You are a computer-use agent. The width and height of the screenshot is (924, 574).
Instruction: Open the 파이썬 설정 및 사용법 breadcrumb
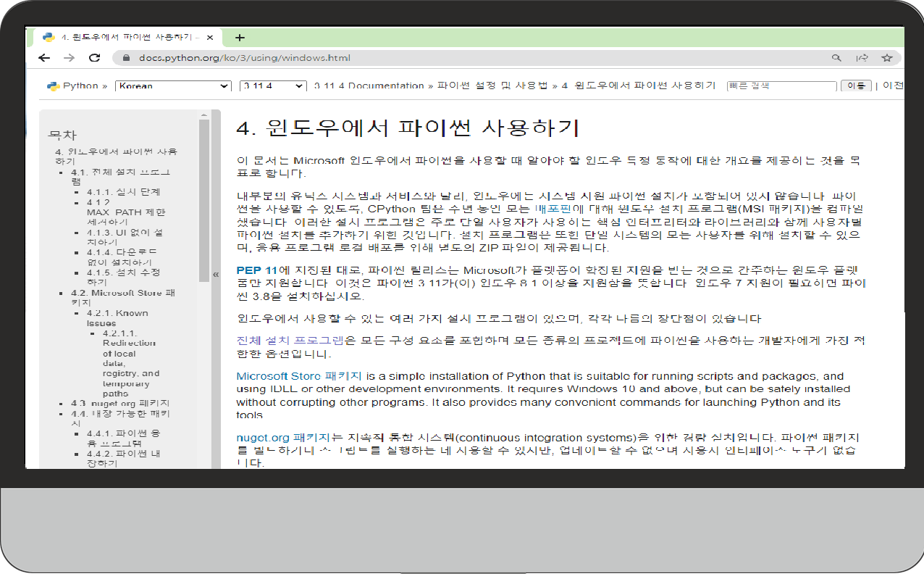pyautogui.click(x=492, y=86)
